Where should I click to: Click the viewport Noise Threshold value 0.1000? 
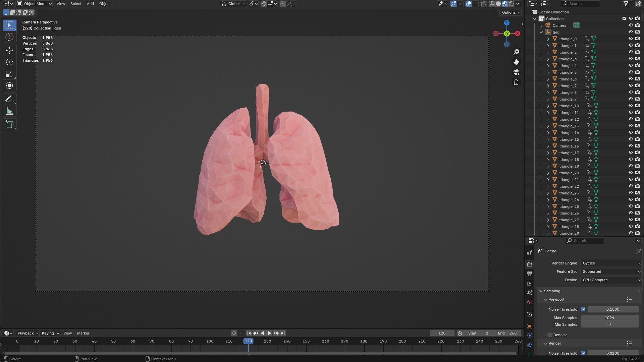coord(613,309)
